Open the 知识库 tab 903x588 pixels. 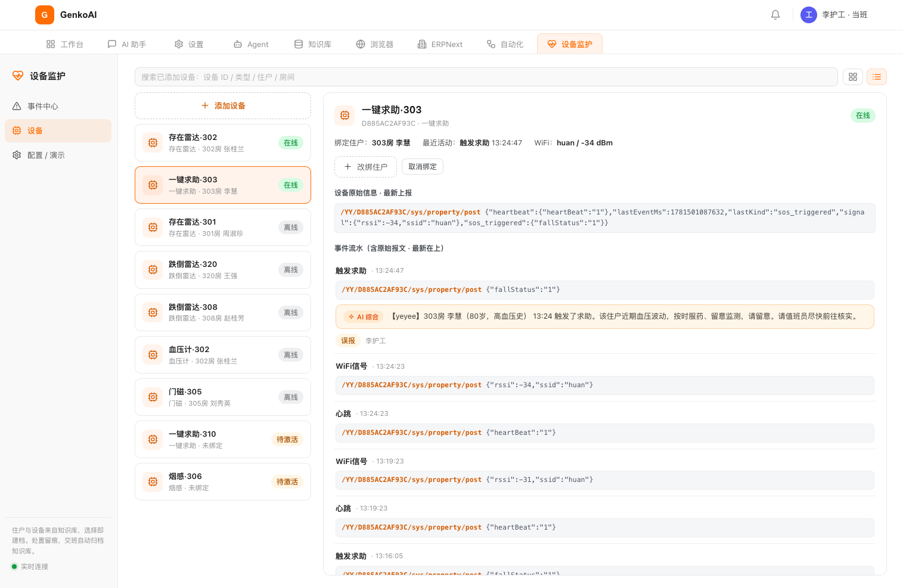pos(313,44)
